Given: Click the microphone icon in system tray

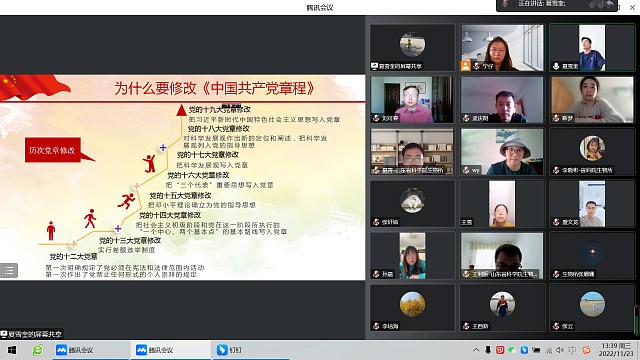Looking at the screenshot, I should (x=488, y=350).
